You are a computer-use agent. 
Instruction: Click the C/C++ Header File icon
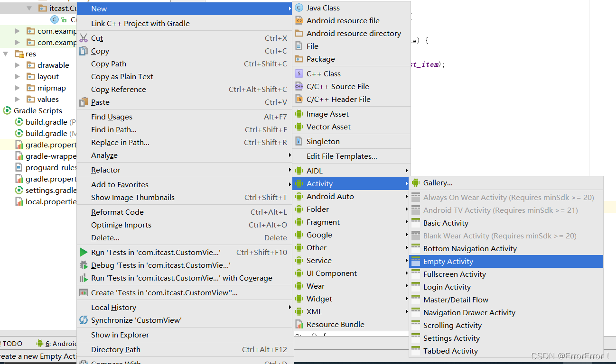[299, 99]
